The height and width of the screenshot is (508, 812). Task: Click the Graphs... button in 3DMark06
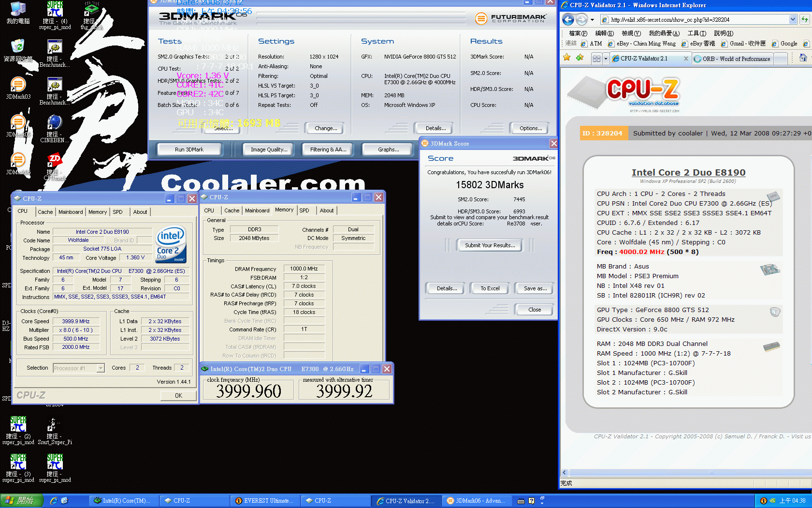tap(388, 149)
